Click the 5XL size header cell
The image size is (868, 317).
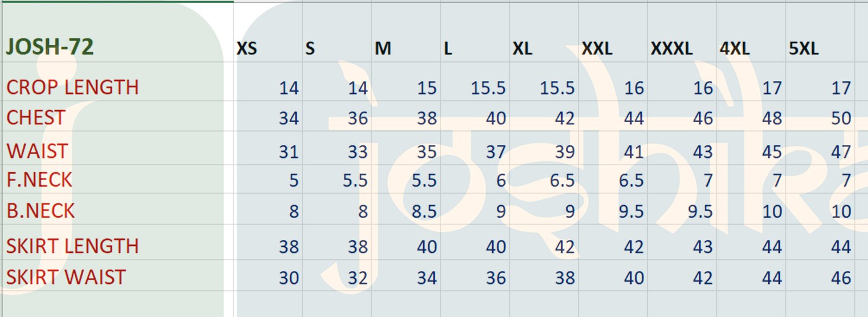point(804,49)
